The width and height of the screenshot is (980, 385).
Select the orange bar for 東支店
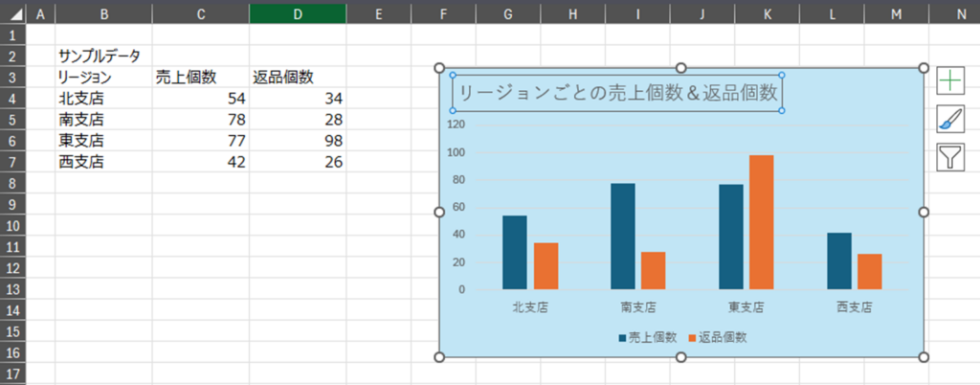762,222
